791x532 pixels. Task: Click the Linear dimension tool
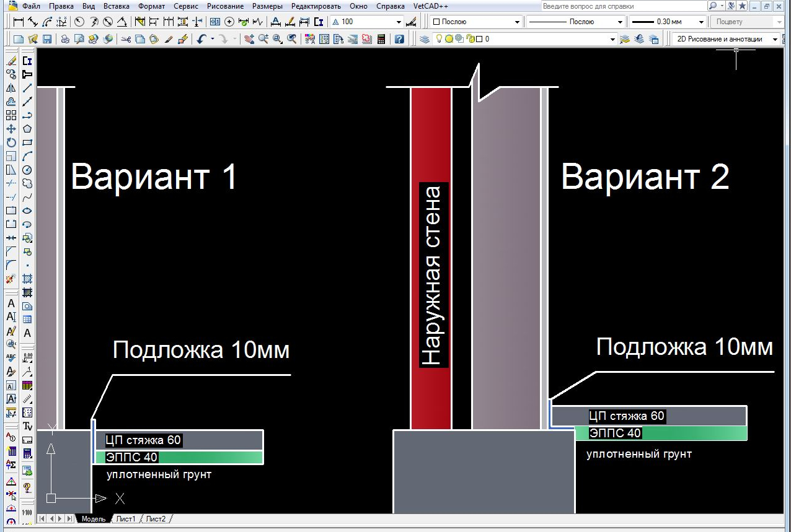[x=19, y=22]
